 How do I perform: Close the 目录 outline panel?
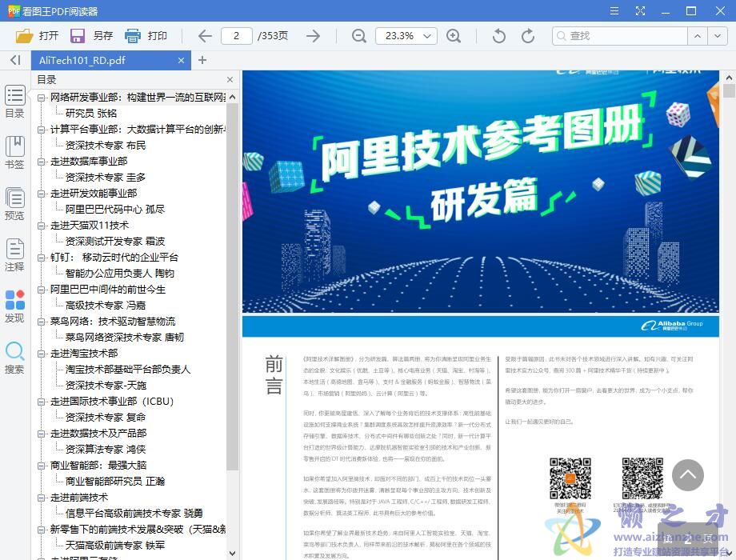coord(230,80)
